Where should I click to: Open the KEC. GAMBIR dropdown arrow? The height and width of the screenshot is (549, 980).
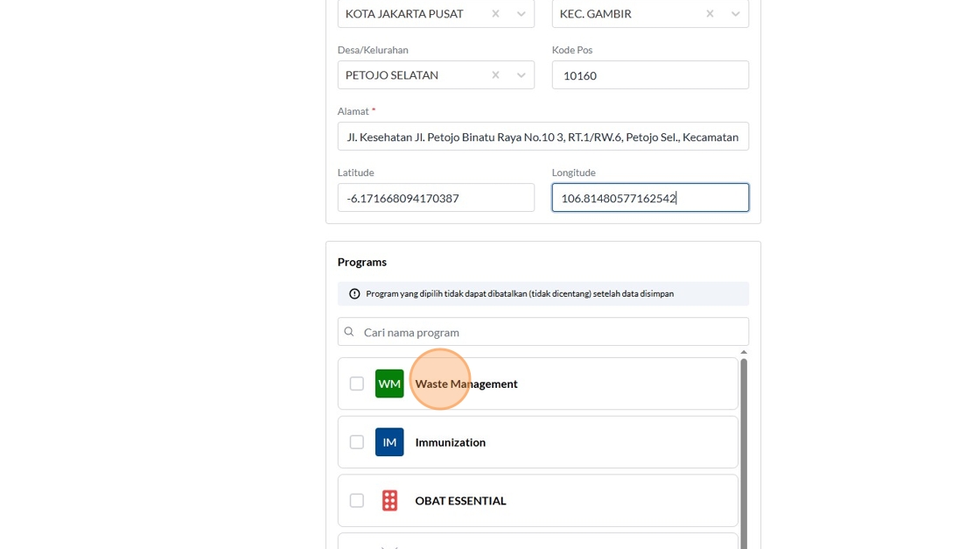coord(735,14)
